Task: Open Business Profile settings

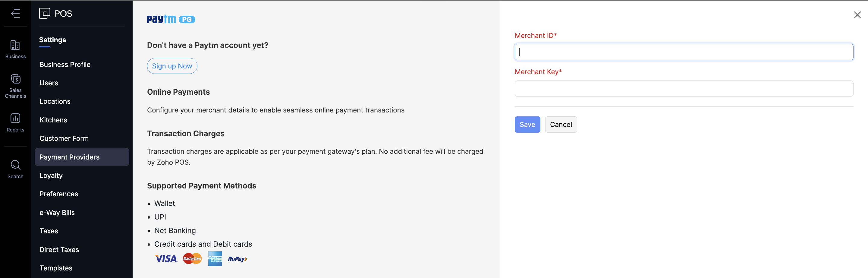Action: tap(65, 64)
